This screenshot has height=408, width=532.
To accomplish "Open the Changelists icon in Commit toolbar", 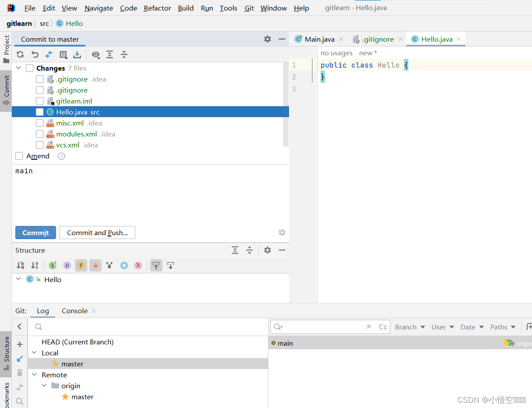I will (x=63, y=54).
